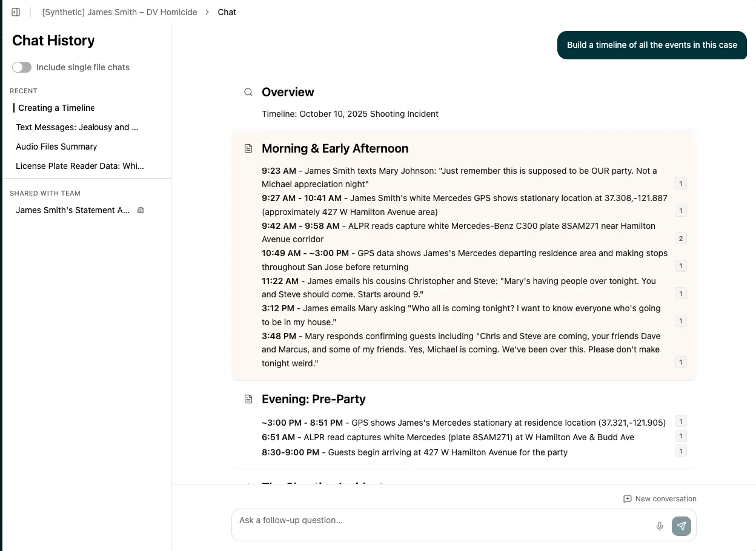Select the Chat breadcrumb tab

[x=227, y=12]
